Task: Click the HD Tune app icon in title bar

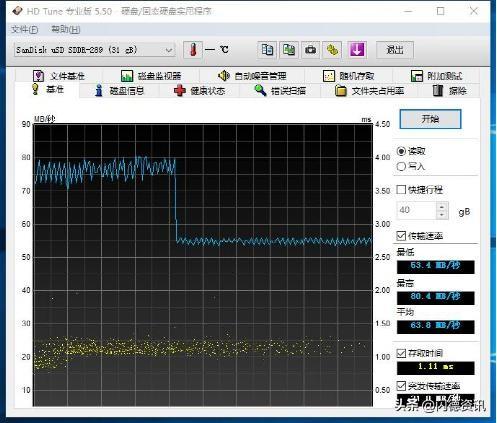Action: click(x=17, y=11)
